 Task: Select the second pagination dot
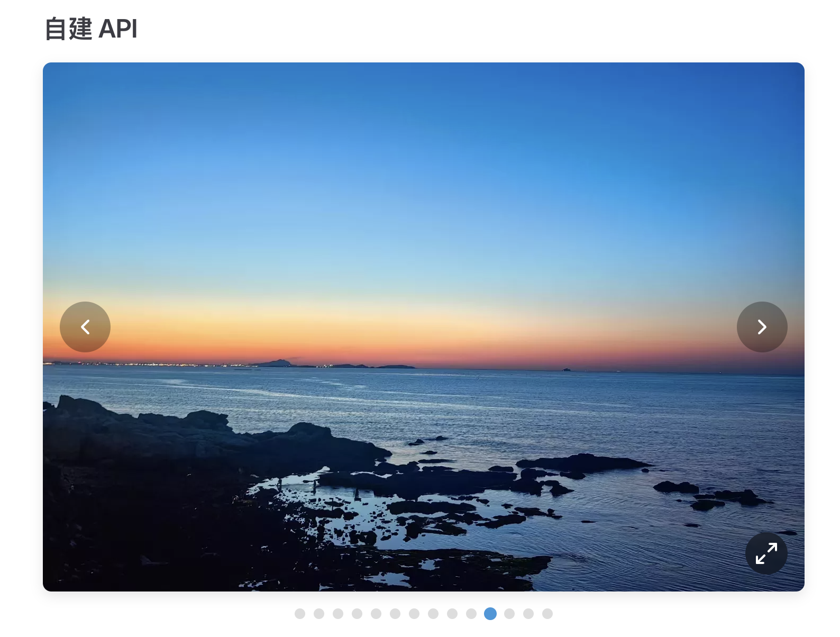[x=319, y=614]
